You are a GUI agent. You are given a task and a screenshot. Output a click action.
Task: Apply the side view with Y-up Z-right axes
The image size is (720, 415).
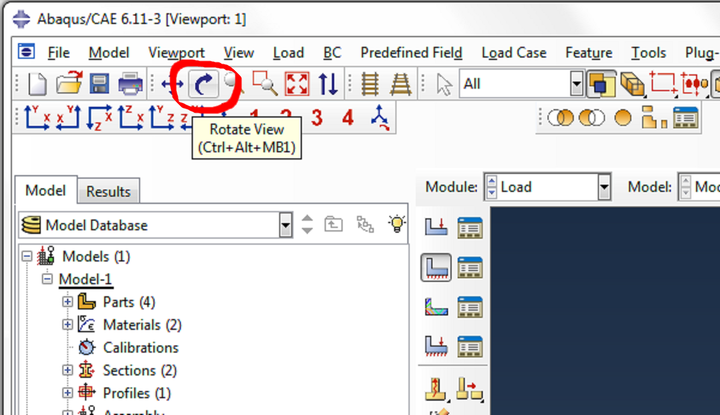(x=162, y=117)
